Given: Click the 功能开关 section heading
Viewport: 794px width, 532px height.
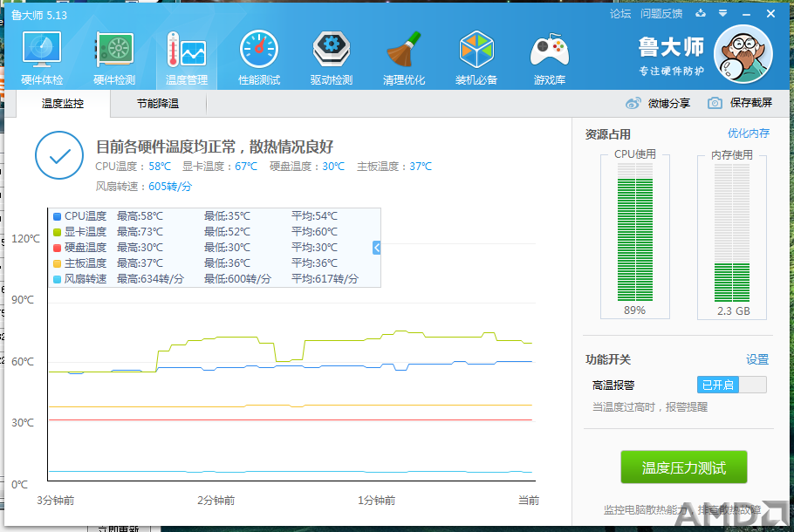Looking at the screenshot, I should [x=607, y=360].
